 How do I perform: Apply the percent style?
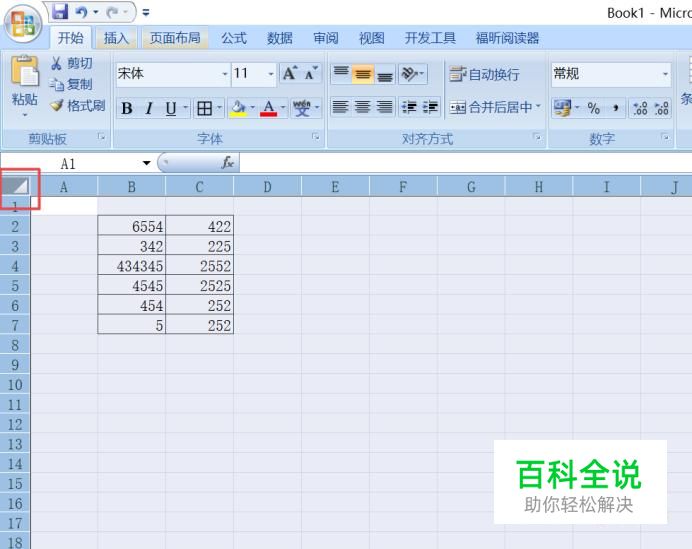point(594,108)
